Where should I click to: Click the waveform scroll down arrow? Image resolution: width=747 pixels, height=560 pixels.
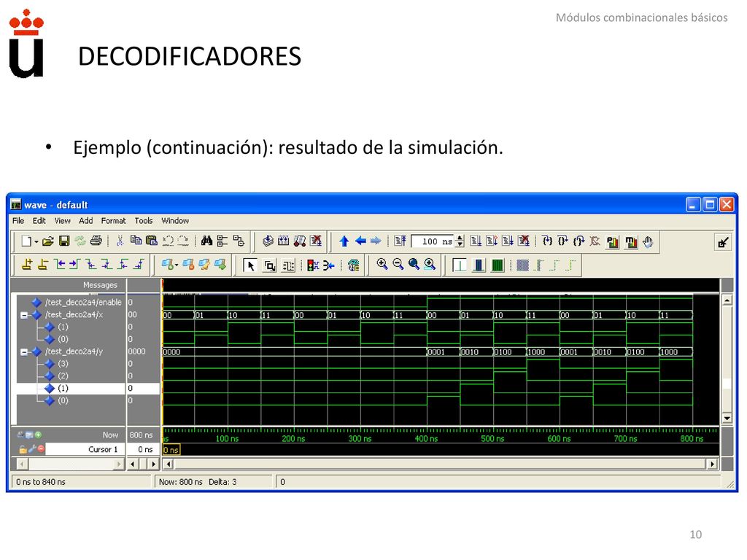tap(727, 419)
